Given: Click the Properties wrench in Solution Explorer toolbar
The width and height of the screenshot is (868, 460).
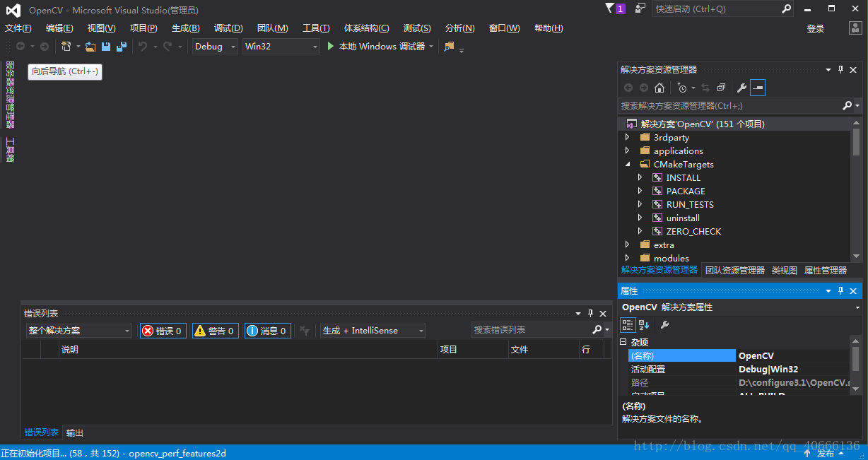Looking at the screenshot, I should (x=741, y=88).
